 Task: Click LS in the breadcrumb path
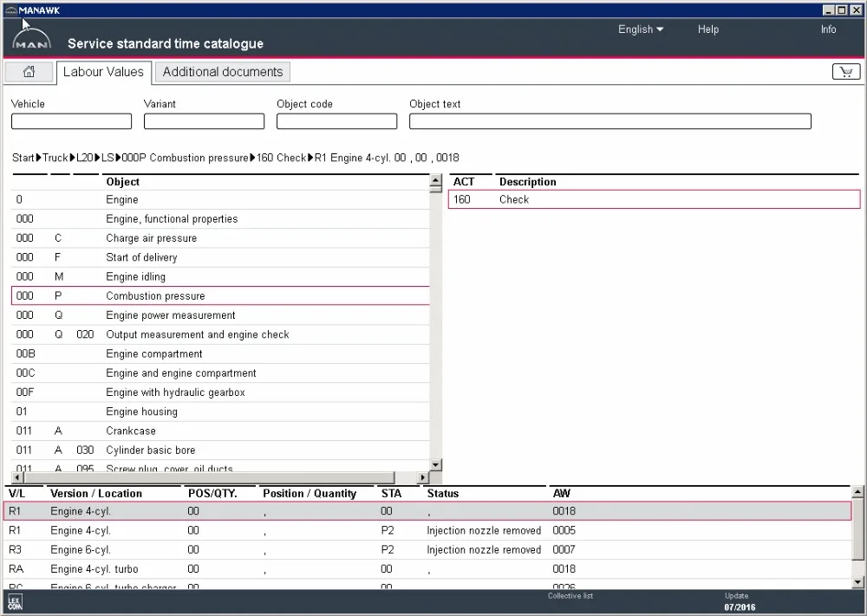pyautogui.click(x=108, y=158)
